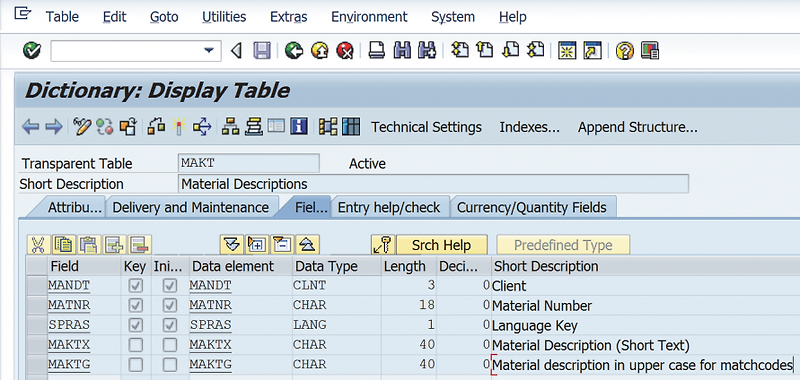Collapse the command field with the triangle

[236, 50]
